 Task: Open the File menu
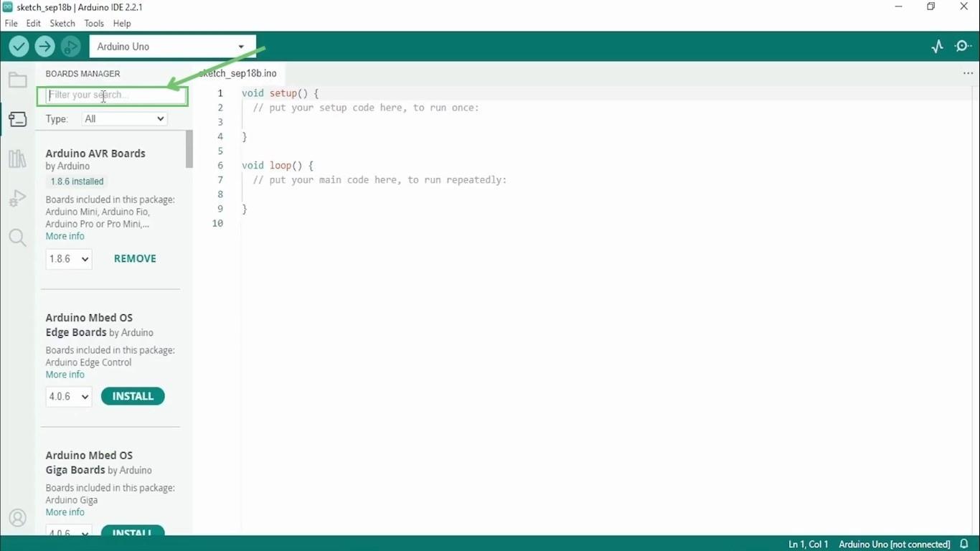click(11, 23)
